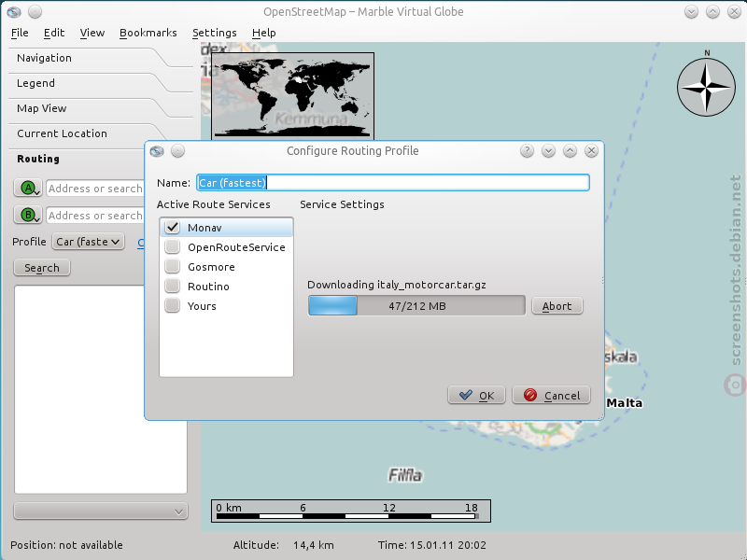Click the Time 15.01.11 20:02 status text

point(432,545)
